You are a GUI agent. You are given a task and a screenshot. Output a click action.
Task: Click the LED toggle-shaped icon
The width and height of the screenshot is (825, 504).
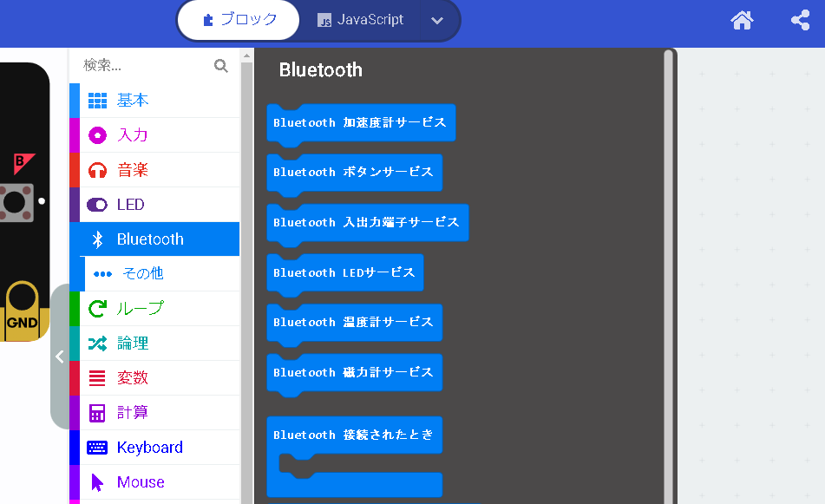(x=97, y=205)
